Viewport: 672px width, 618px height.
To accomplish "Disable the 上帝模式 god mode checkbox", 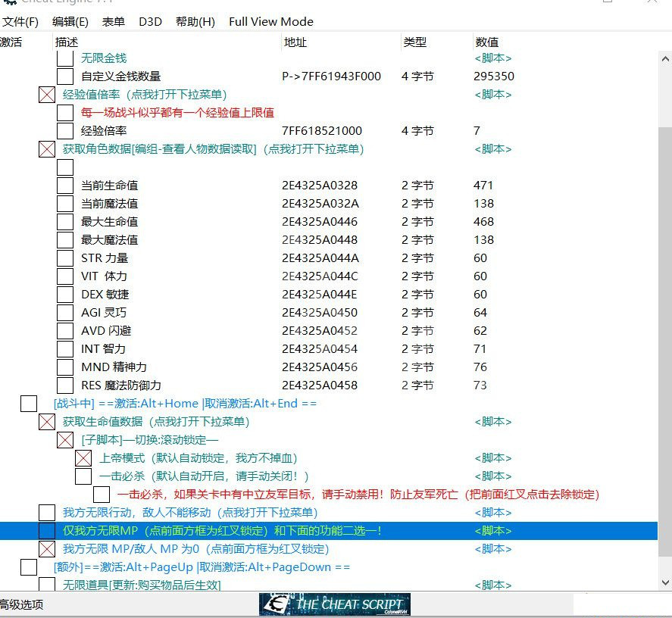I will click(x=83, y=458).
